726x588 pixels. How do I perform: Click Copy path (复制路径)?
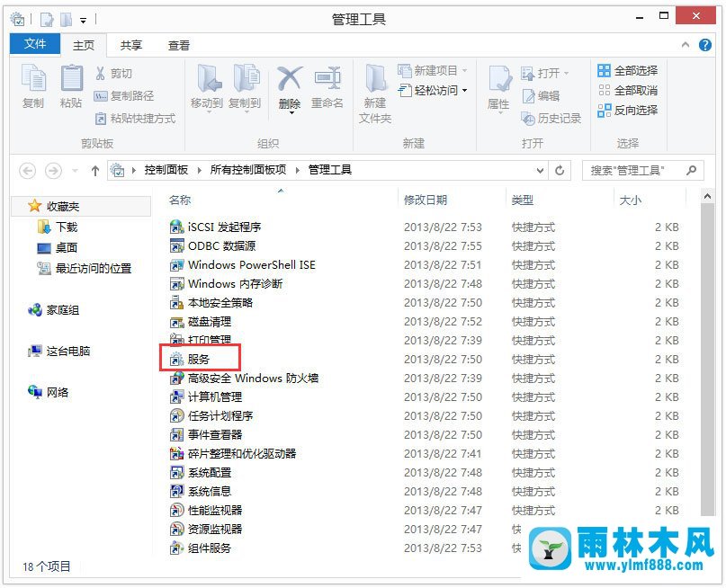tap(124, 96)
